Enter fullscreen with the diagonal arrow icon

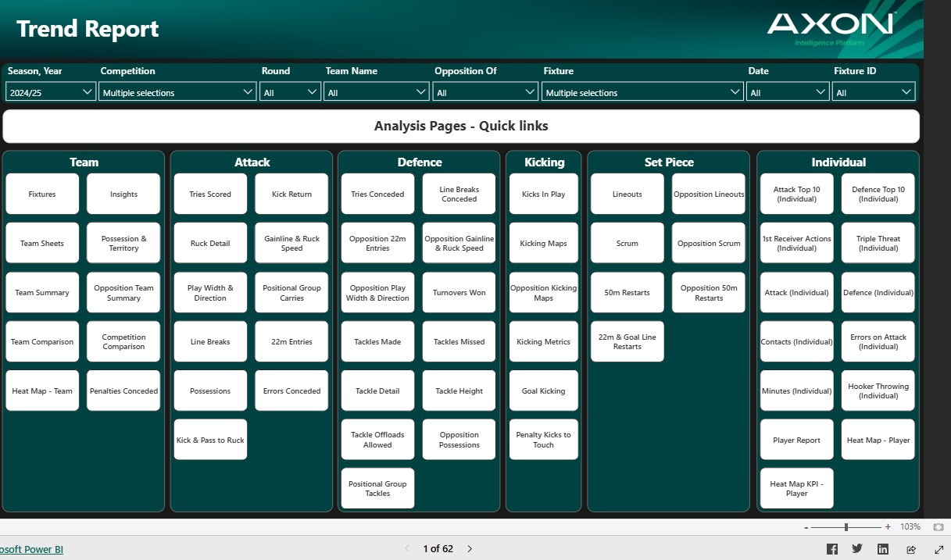click(x=937, y=548)
